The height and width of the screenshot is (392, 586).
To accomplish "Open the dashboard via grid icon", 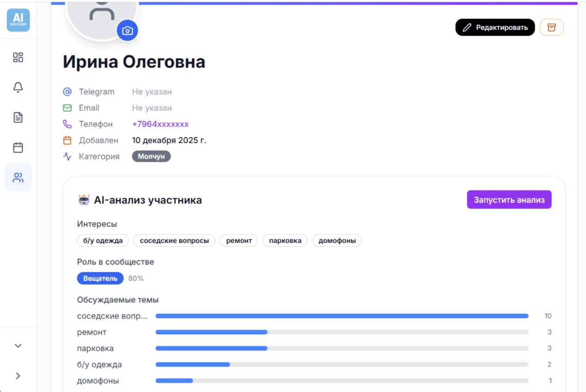I will coord(18,57).
